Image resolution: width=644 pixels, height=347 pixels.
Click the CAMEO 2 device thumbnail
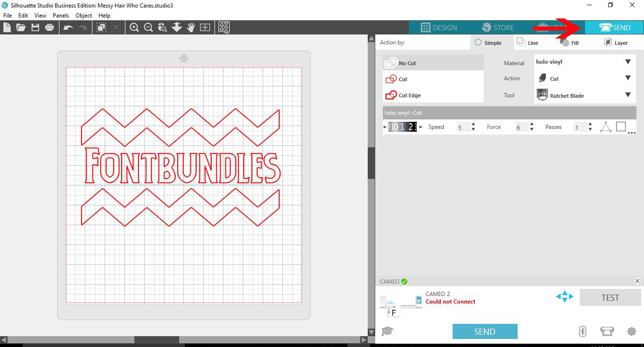coord(401,305)
